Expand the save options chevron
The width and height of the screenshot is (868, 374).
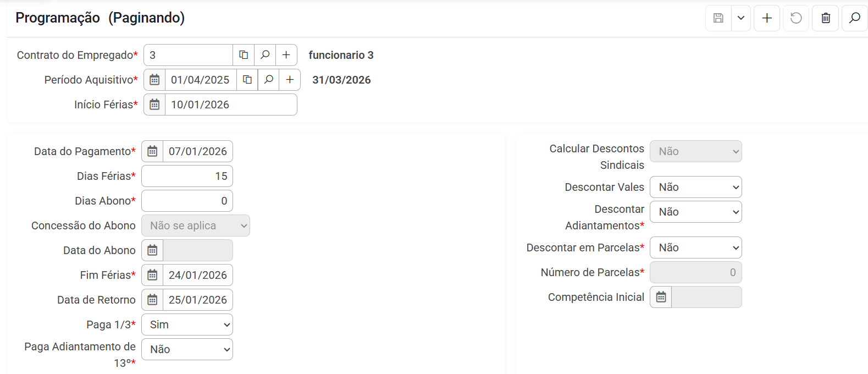[x=740, y=18]
